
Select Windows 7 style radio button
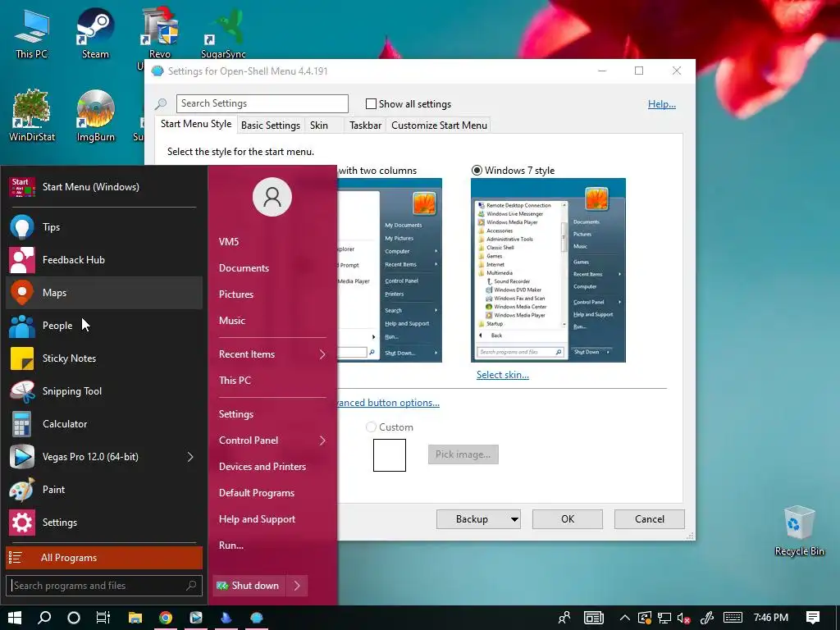pyautogui.click(x=477, y=171)
